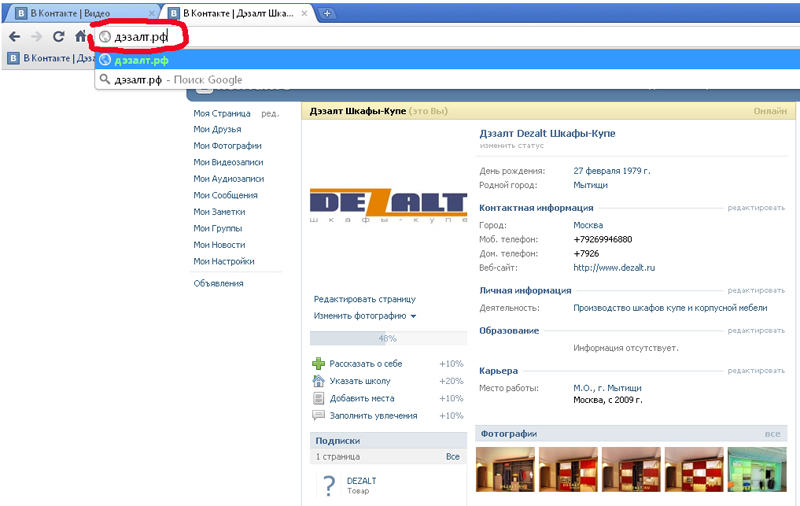The width and height of the screenshot is (800, 506).
Task: Open the fifth green-lit photo thumbnail
Action: tap(757, 469)
